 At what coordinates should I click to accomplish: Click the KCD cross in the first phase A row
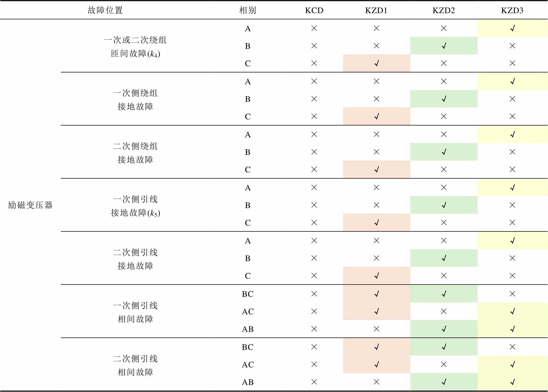coord(314,29)
